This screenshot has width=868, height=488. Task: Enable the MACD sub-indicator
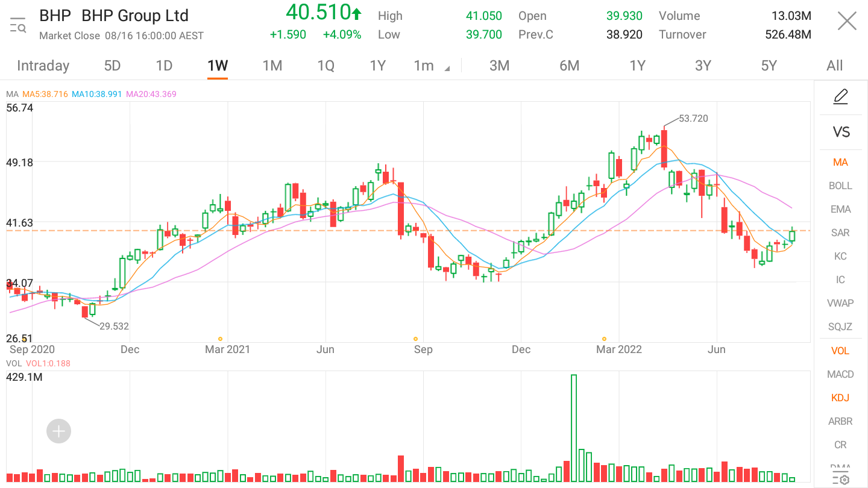pos(840,374)
